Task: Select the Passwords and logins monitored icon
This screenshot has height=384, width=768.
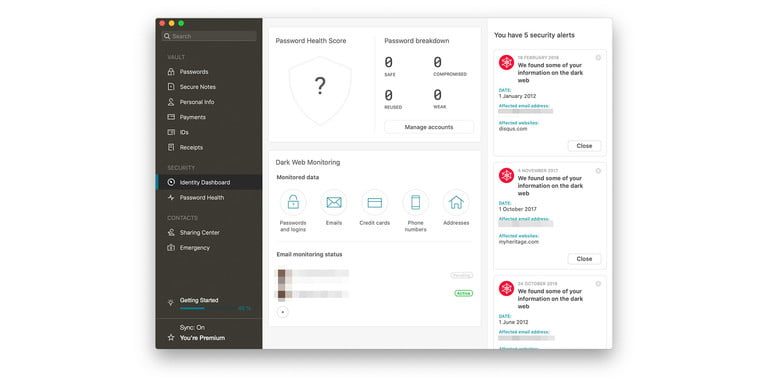Action: [x=293, y=202]
